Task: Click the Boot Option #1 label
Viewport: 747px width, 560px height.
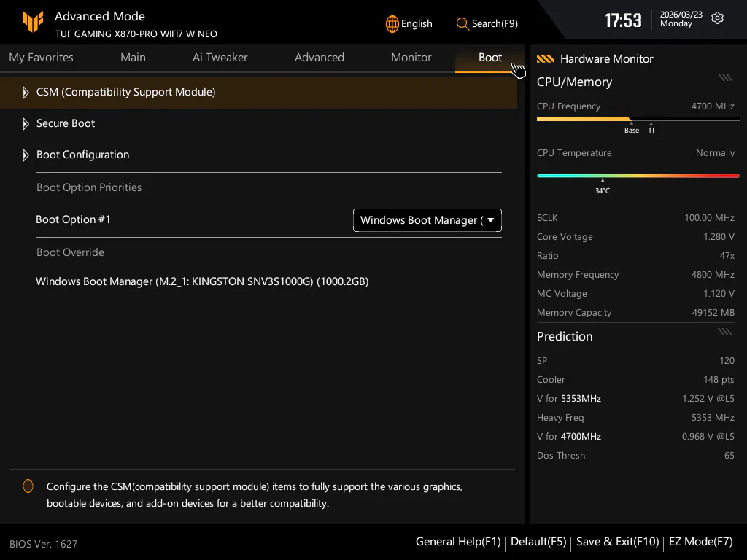Action: [73, 219]
